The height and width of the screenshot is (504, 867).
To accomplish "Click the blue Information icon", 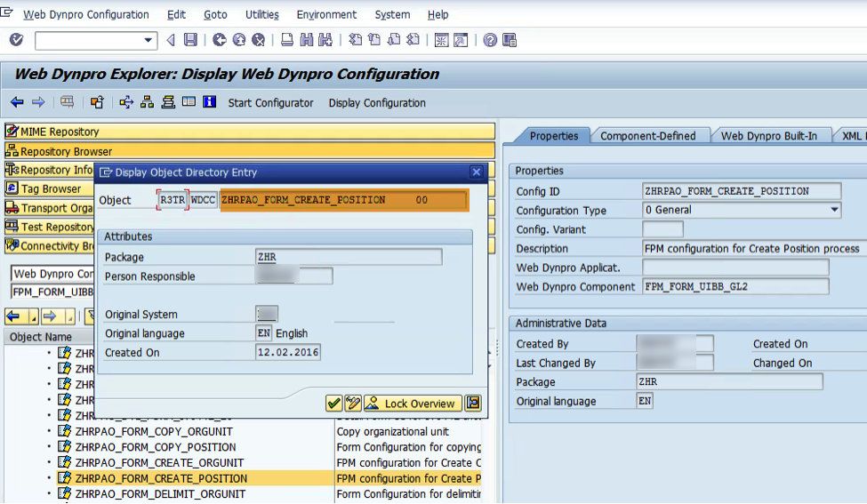I will click(x=210, y=102).
